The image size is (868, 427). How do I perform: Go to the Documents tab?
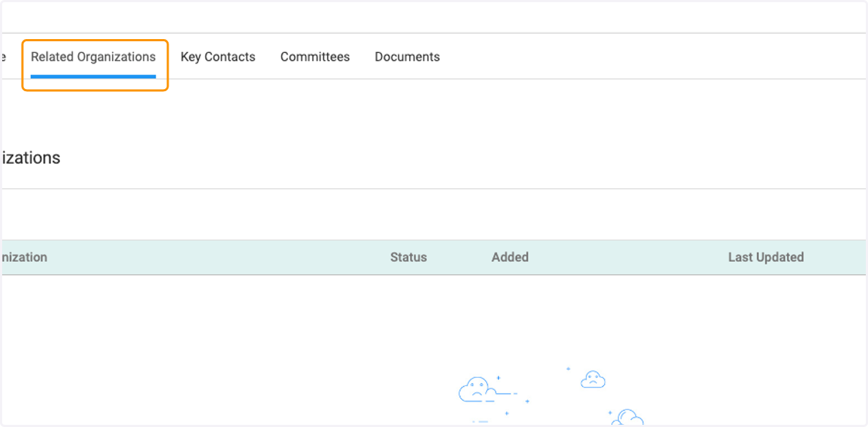click(407, 57)
